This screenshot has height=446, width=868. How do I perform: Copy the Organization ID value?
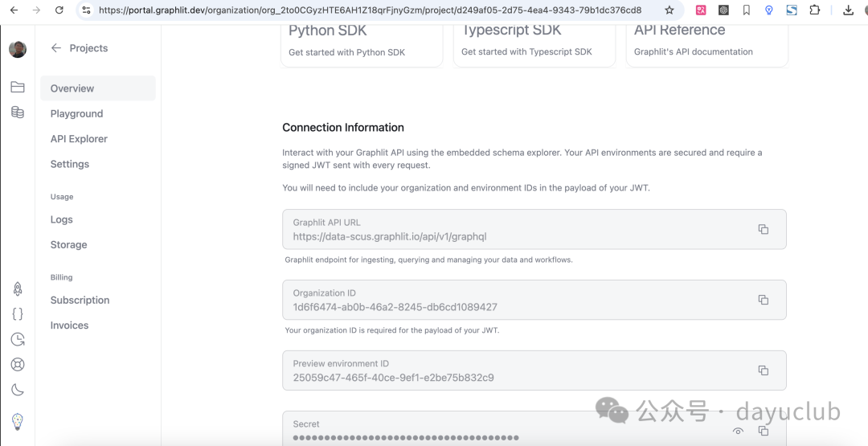763,300
